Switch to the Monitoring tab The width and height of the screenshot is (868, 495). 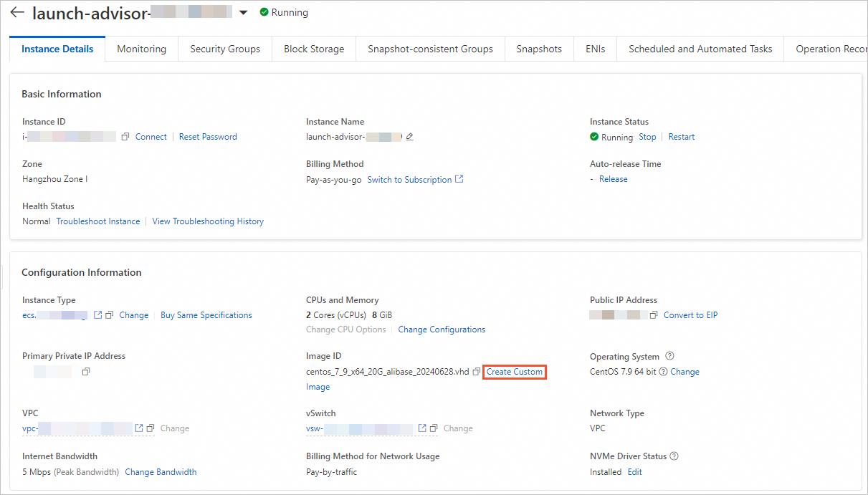pyautogui.click(x=141, y=49)
